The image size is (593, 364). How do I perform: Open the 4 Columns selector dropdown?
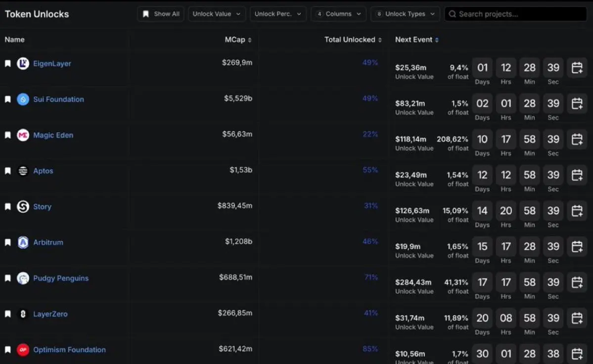[338, 14]
